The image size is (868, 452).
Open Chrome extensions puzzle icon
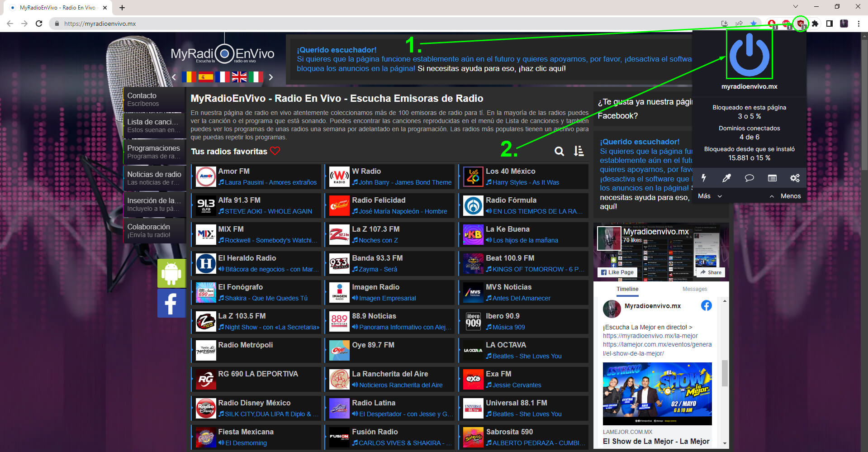(815, 24)
